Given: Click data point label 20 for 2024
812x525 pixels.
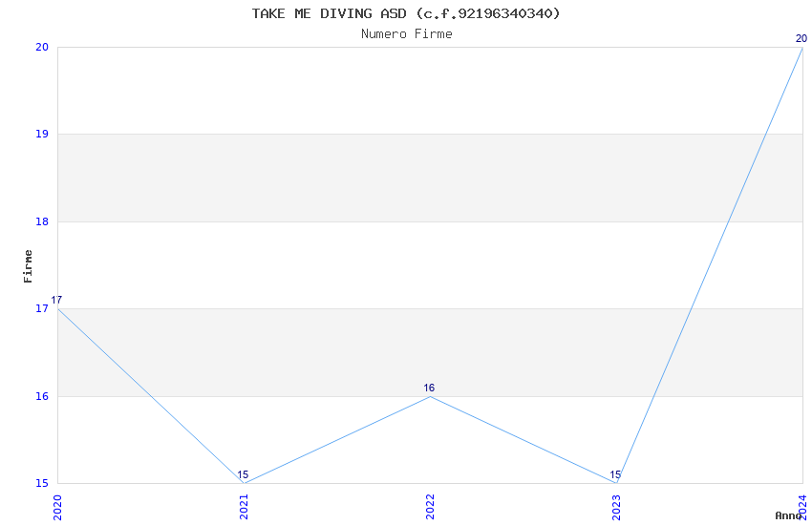Looking at the screenshot, I should point(801,38).
